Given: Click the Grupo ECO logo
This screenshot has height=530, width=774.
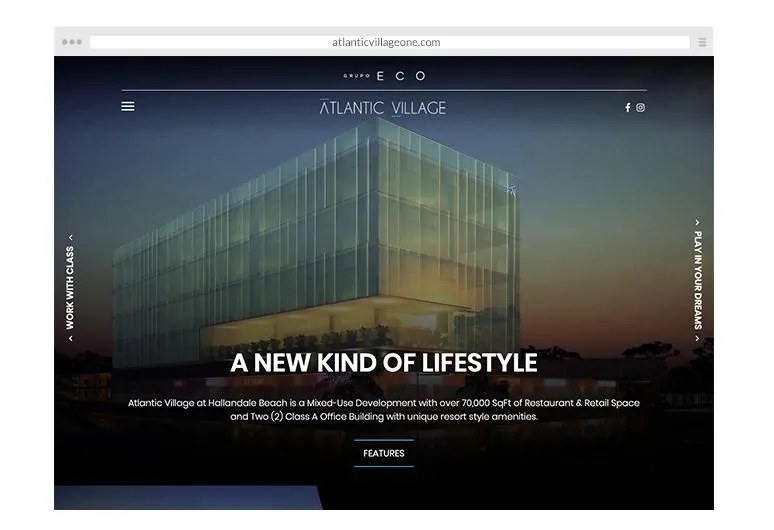Looking at the screenshot, I should [385, 76].
